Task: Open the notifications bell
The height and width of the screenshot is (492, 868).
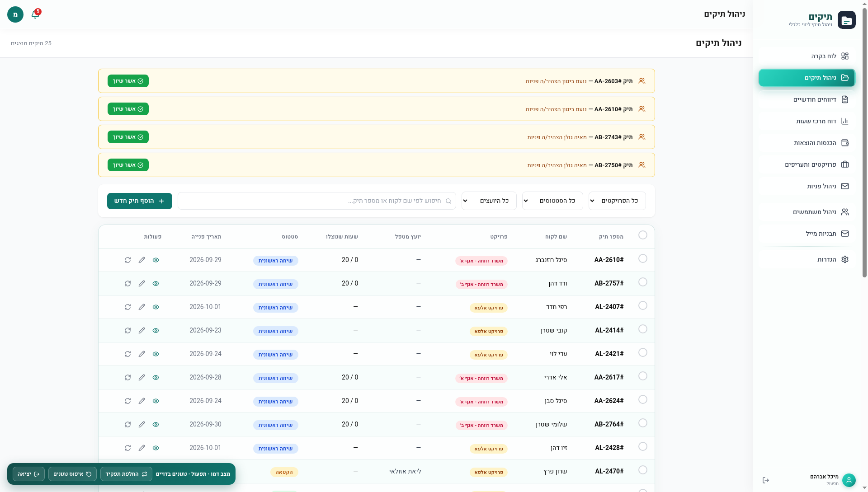Action: click(35, 14)
